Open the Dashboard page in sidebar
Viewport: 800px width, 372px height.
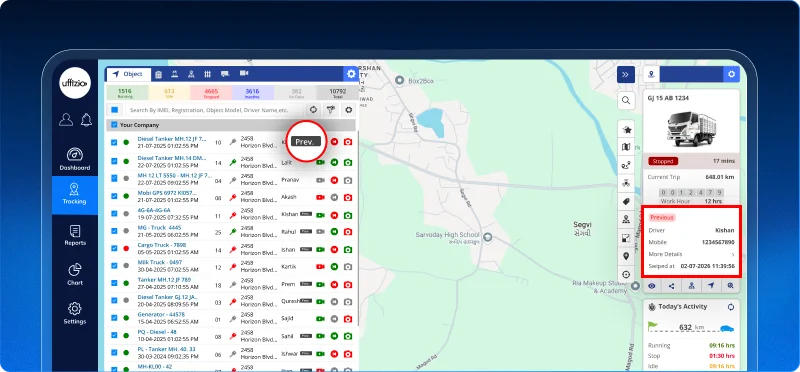coord(74,159)
